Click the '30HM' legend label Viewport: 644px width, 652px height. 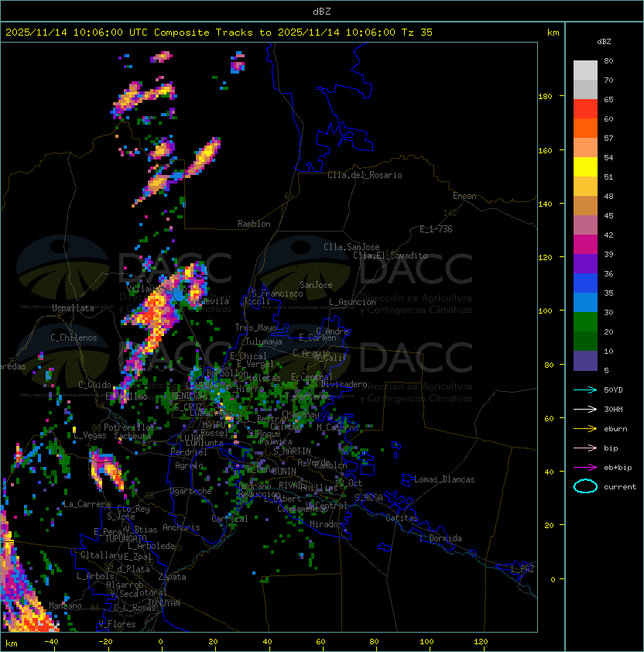pyautogui.click(x=613, y=409)
